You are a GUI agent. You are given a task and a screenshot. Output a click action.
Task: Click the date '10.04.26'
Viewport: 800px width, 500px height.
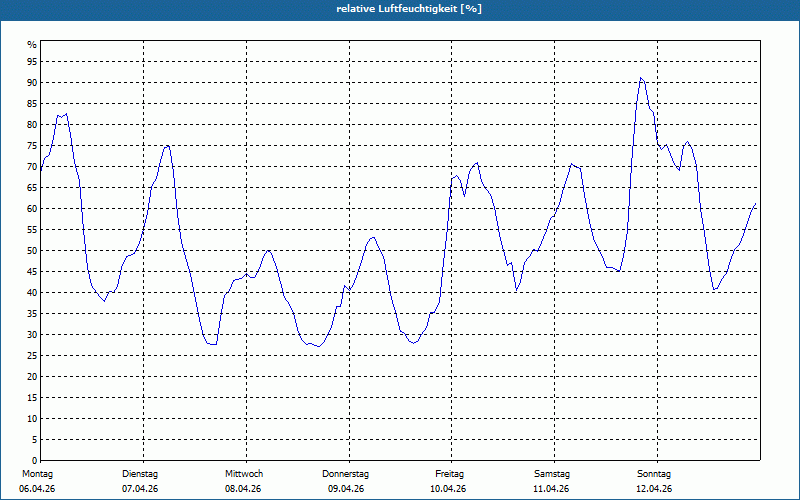[448, 489]
